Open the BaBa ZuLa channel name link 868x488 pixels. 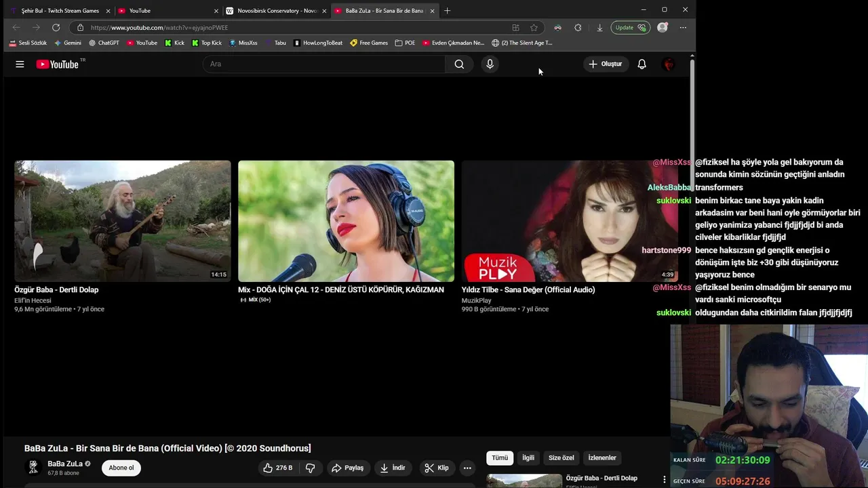pyautogui.click(x=65, y=464)
